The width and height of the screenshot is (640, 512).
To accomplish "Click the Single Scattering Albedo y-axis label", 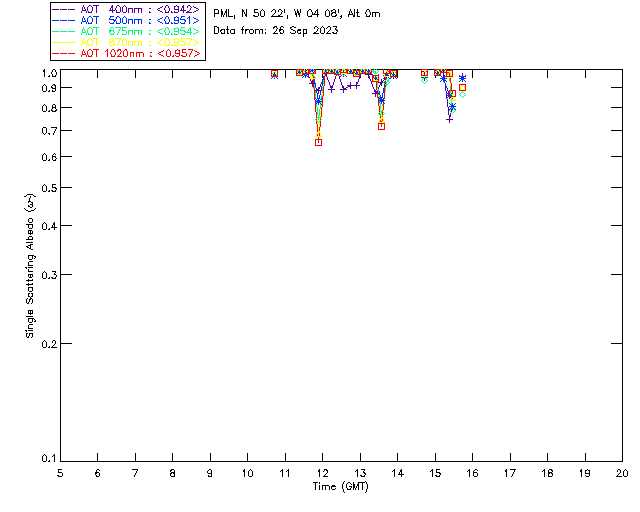I will pyautogui.click(x=30, y=266).
